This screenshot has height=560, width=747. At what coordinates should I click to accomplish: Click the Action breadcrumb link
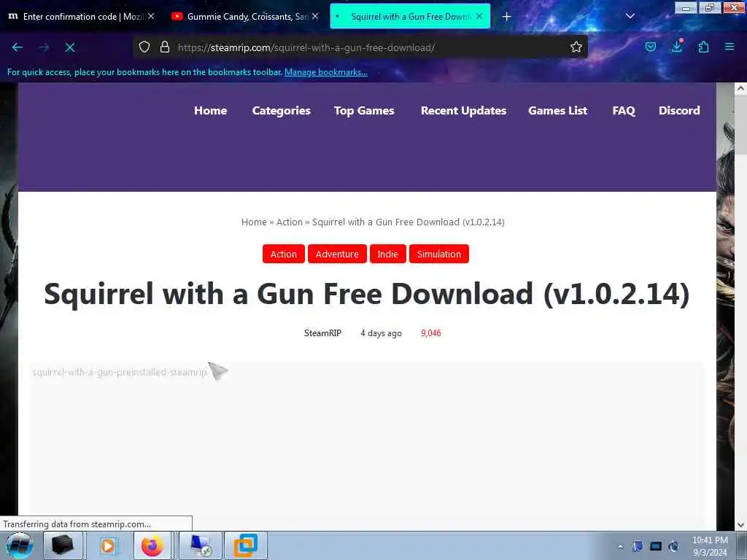[289, 222]
